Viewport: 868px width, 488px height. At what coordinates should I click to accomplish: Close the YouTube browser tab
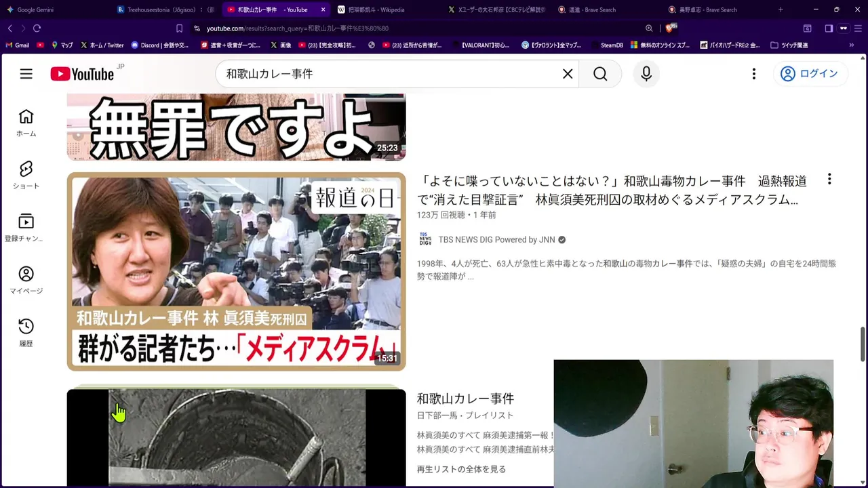(323, 9)
